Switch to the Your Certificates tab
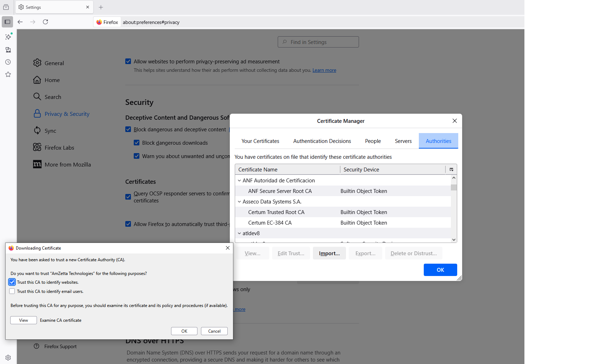Screen dimensions: 592x364 click(x=260, y=141)
